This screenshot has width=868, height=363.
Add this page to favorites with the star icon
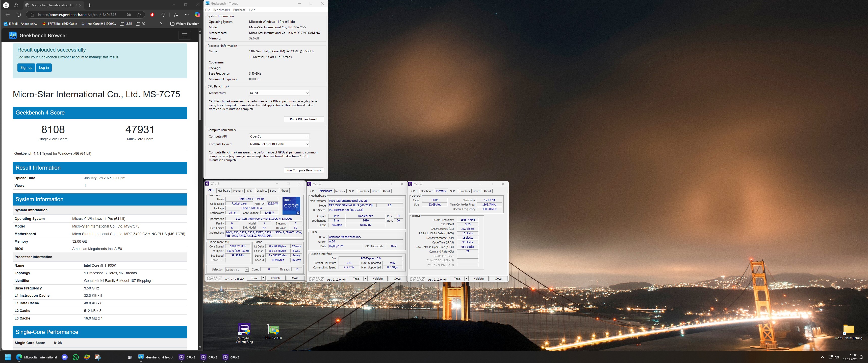coord(139,14)
